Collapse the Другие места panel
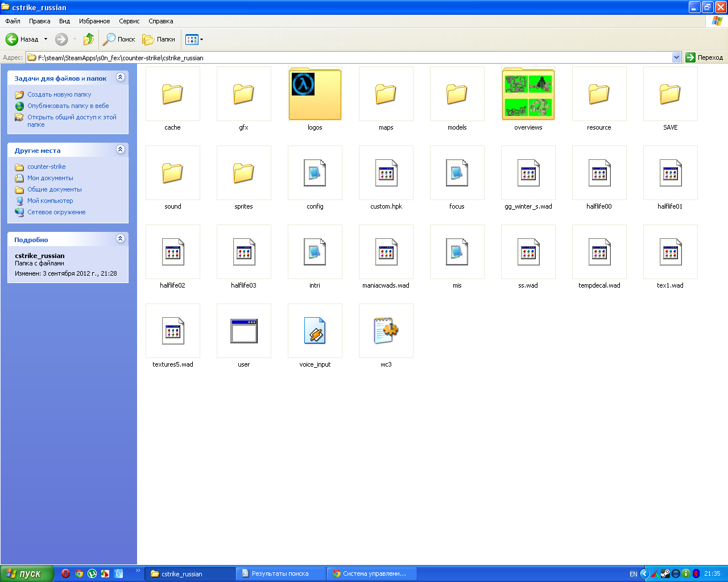 click(120, 149)
